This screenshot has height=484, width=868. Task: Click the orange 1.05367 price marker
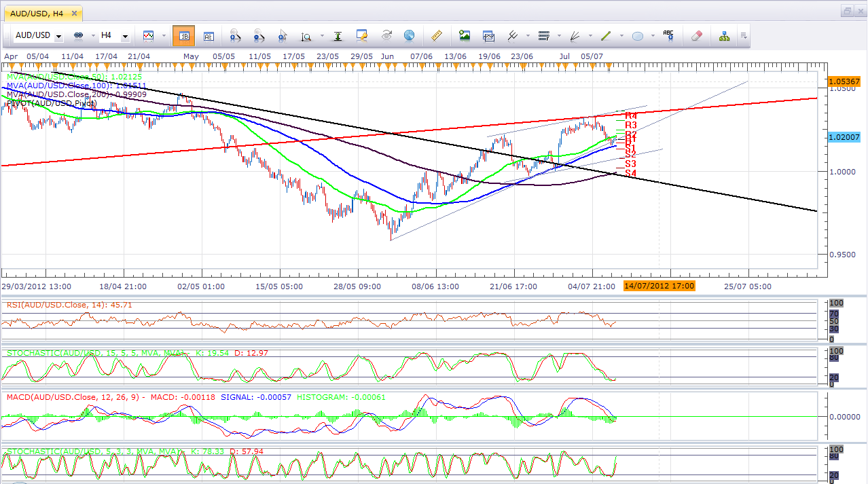pos(844,81)
